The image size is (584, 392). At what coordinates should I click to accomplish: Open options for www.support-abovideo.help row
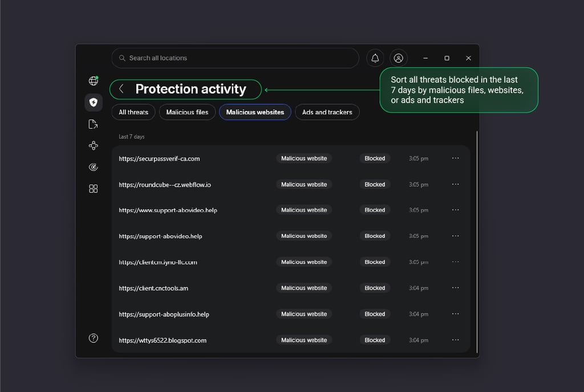pos(456,210)
